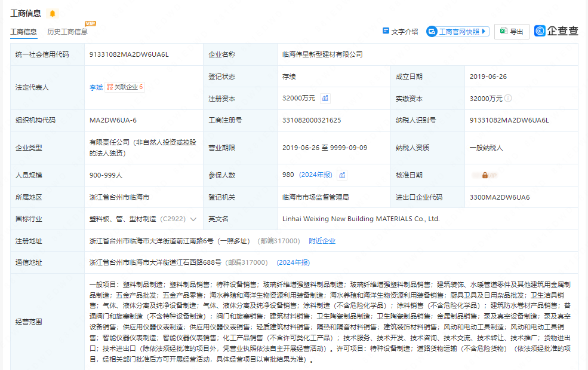Open legal representative 李斌's profile link
Screen dimensions: 588x370
(x=96, y=87)
